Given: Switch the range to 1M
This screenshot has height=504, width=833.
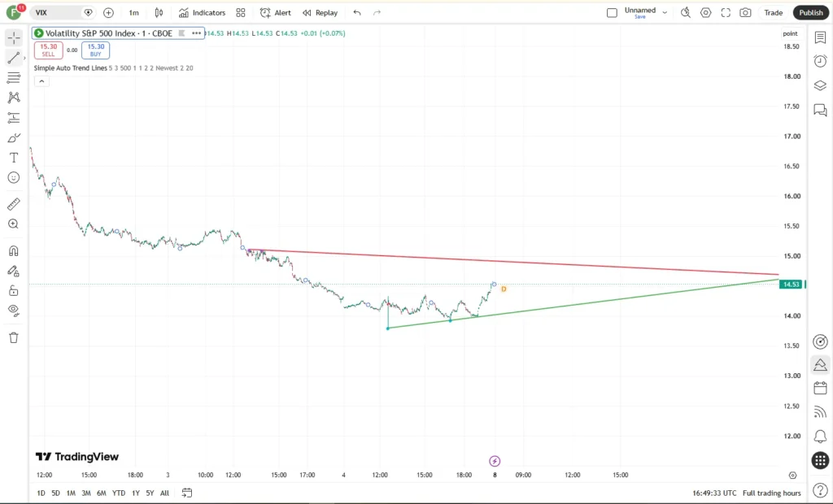Looking at the screenshot, I should click(71, 493).
